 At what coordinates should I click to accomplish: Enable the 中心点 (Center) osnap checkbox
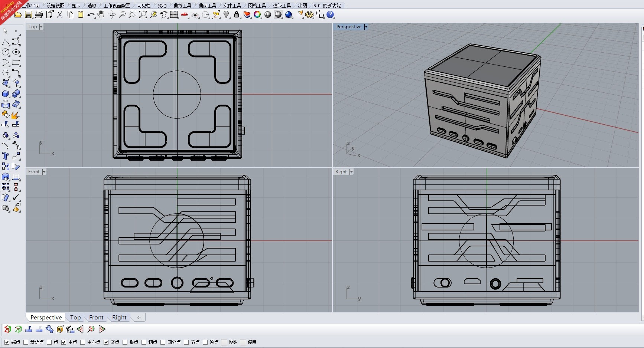click(x=82, y=342)
